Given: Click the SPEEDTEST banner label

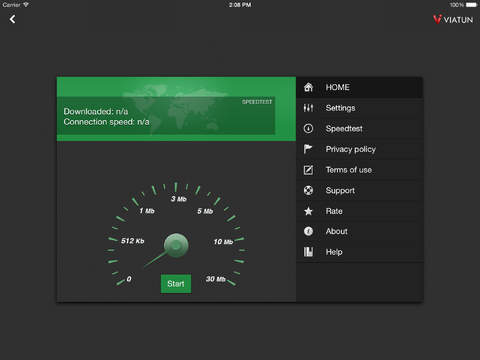Looking at the screenshot, I should pyautogui.click(x=257, y=102).
